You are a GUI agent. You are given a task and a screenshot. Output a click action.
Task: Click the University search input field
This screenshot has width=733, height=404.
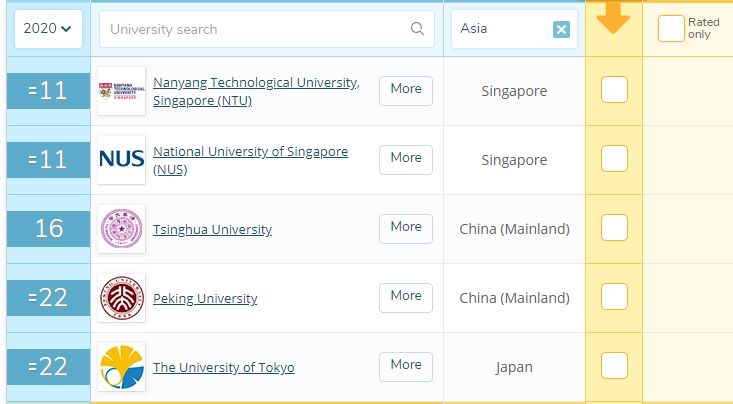click(x=267, y=29)
